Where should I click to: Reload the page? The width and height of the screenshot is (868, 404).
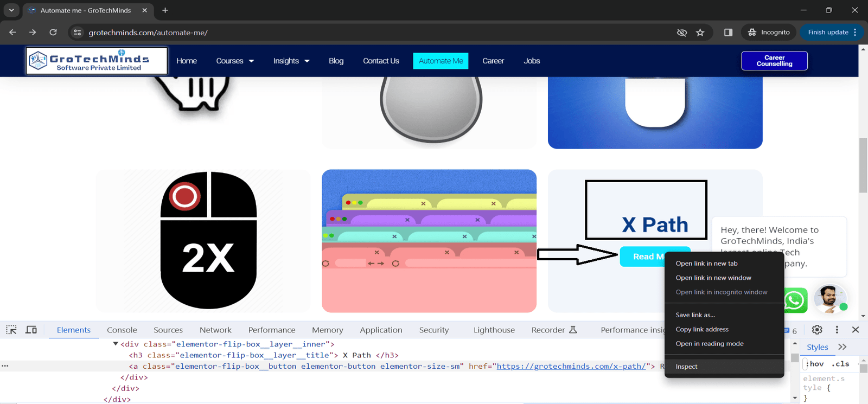pos(53,33)
